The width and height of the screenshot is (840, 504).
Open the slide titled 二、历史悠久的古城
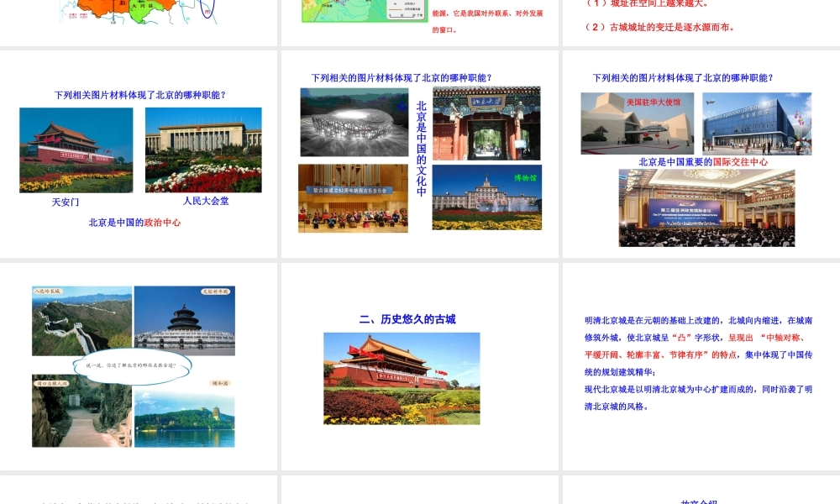(x=419, y=366)
